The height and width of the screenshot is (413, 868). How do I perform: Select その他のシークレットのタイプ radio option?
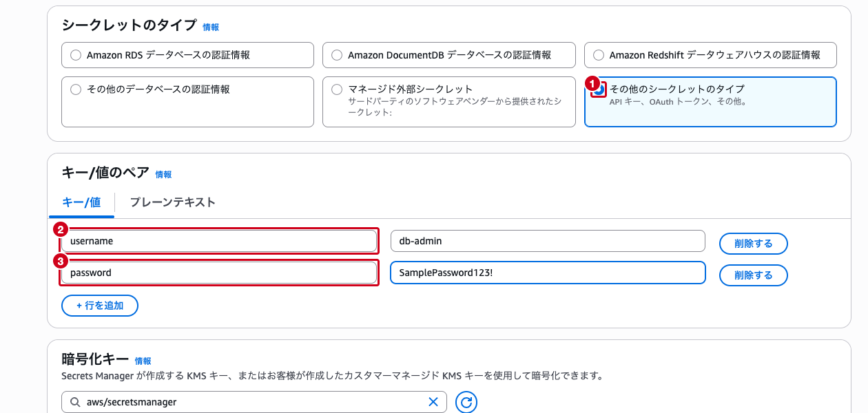click(x=599, y=89)
